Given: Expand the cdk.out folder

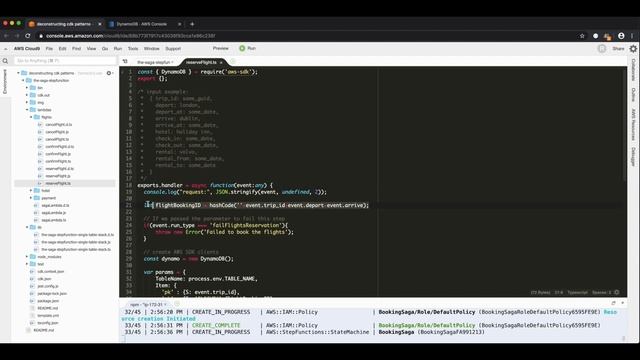Looking at the screenshot, I should tap(27, 95).
